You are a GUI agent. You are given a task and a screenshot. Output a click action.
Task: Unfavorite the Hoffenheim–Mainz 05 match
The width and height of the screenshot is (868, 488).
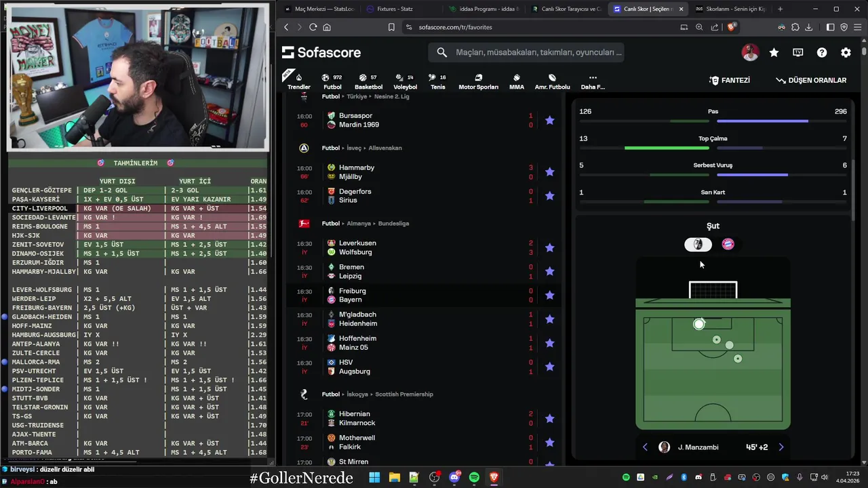549,343
